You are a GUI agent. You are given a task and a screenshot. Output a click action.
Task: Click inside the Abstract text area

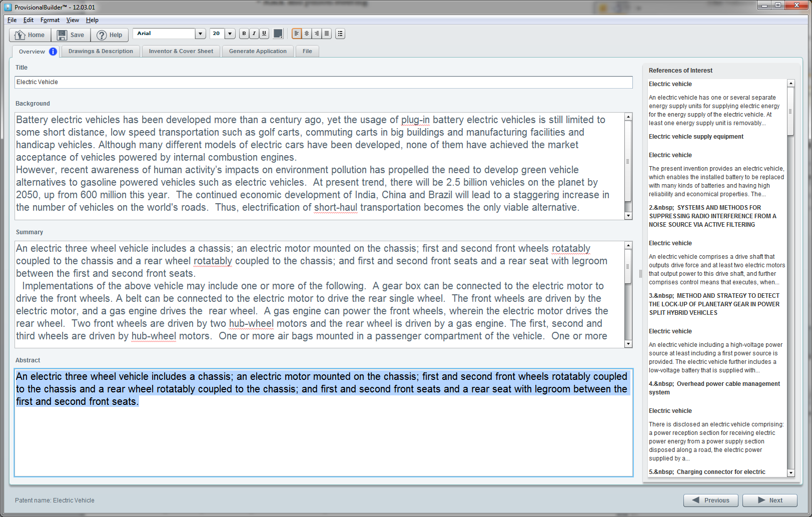pos(324,423)
